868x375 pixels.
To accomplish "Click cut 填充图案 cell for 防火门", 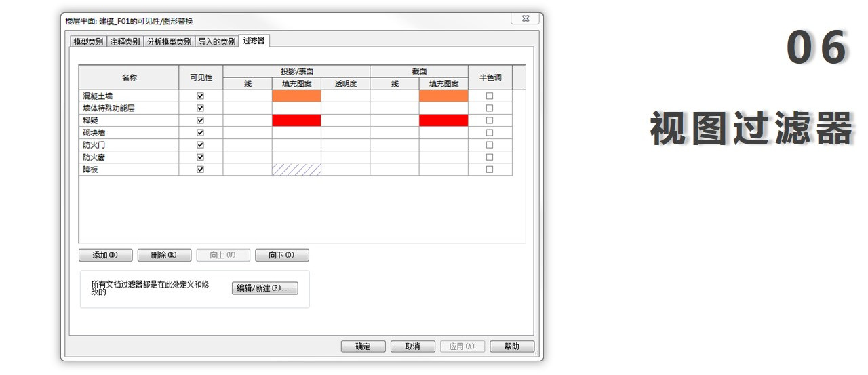I will click(x=443, y=144).
